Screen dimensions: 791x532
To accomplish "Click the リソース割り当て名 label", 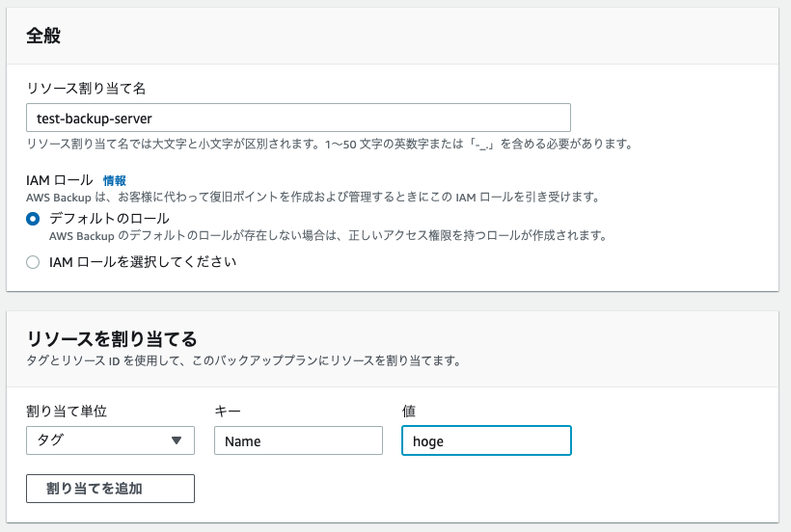I will pos(86,89).
